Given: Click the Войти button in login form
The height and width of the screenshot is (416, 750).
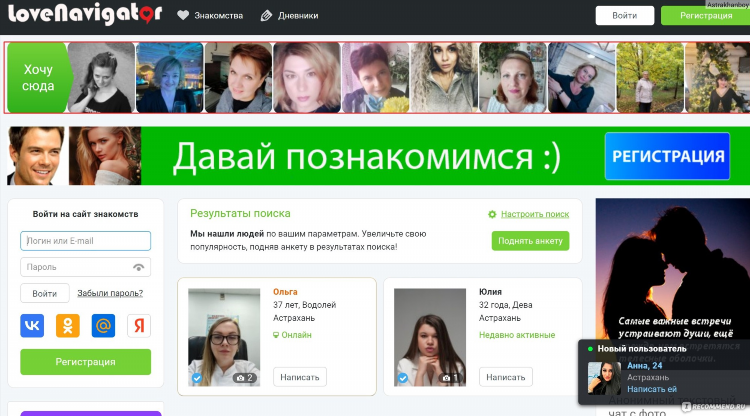Looking at the screenshot, I should [x=44, y=293].
